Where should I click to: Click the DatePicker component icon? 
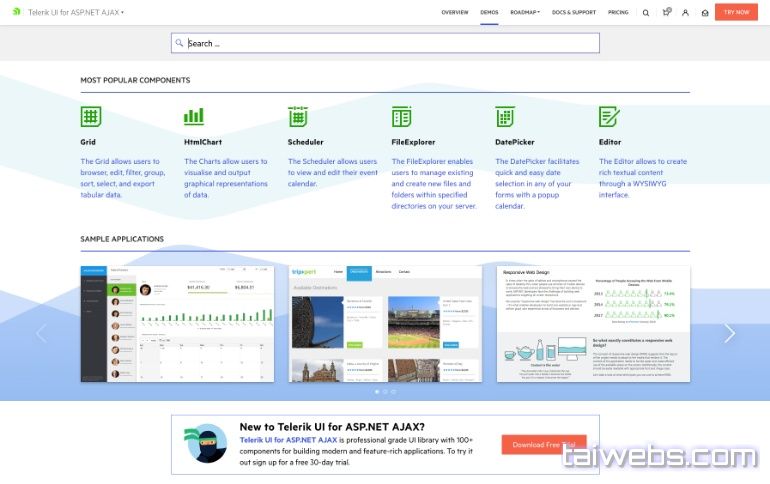click(x=505, y=116)
